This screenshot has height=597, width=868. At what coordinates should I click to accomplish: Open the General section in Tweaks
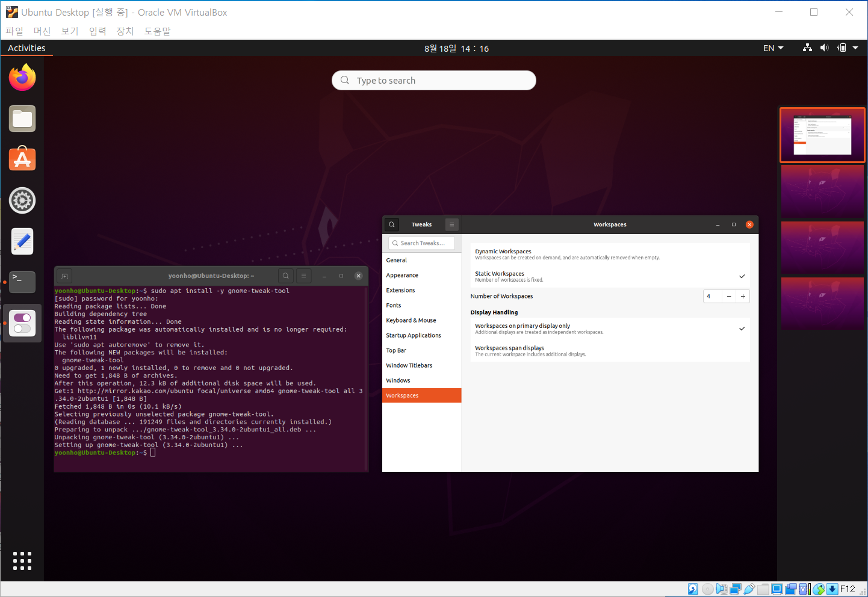click(x=422, y=260)
